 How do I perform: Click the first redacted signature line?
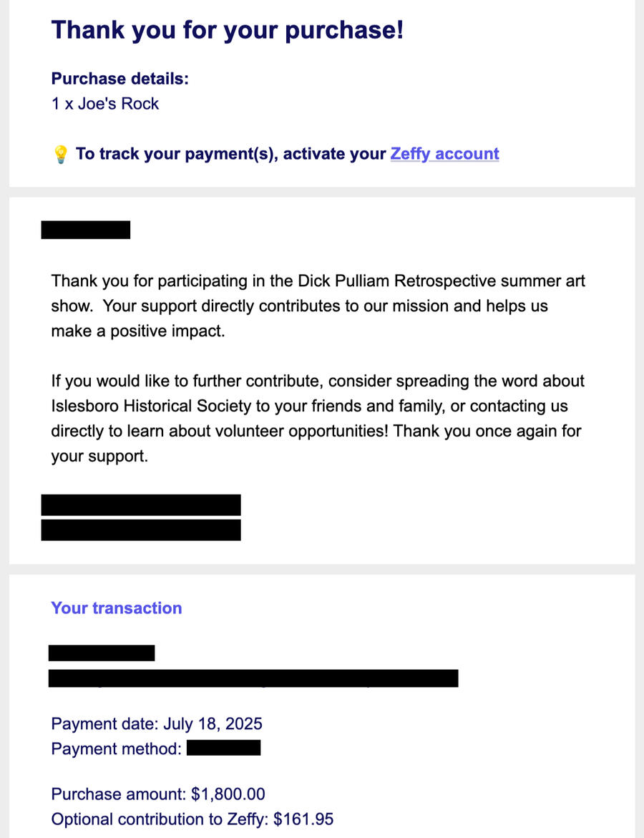point(141,505)
